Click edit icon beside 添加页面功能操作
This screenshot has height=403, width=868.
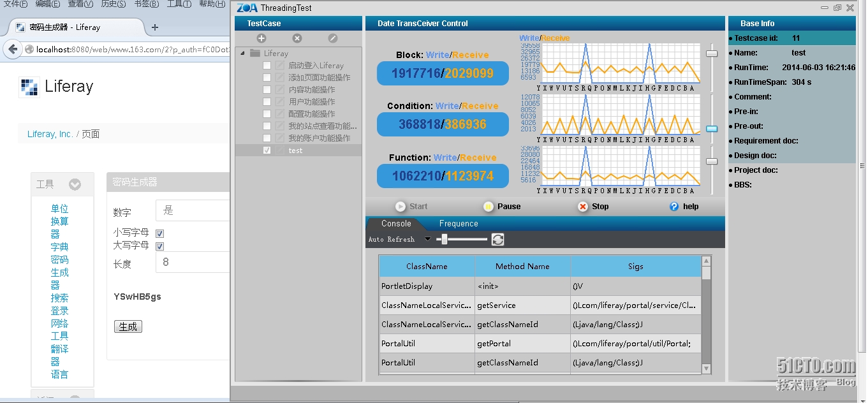(279, 78)
